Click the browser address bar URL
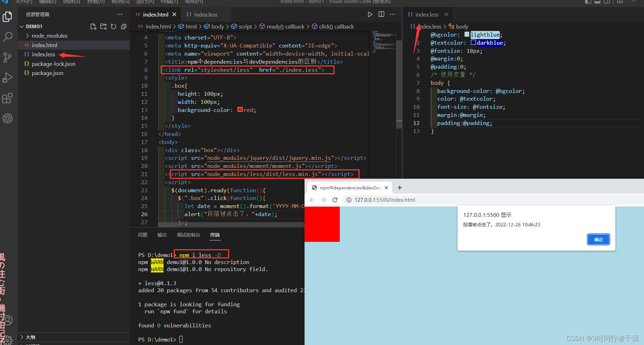This screenshot has height=345, width=644. coord(385,200)
